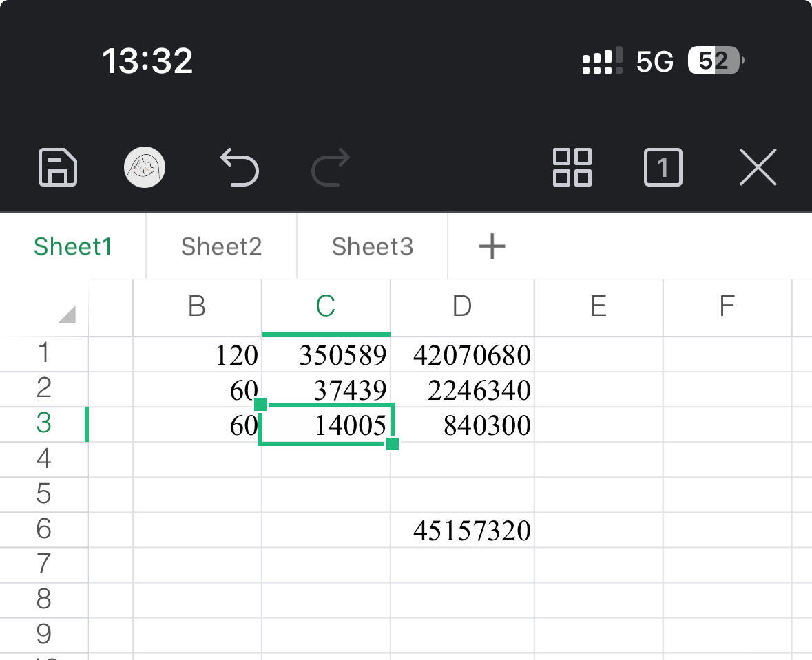Image resolution: width=812 pixels, height=660 pixels.
Task: Select row 8 header
Action: coord(44,600)
